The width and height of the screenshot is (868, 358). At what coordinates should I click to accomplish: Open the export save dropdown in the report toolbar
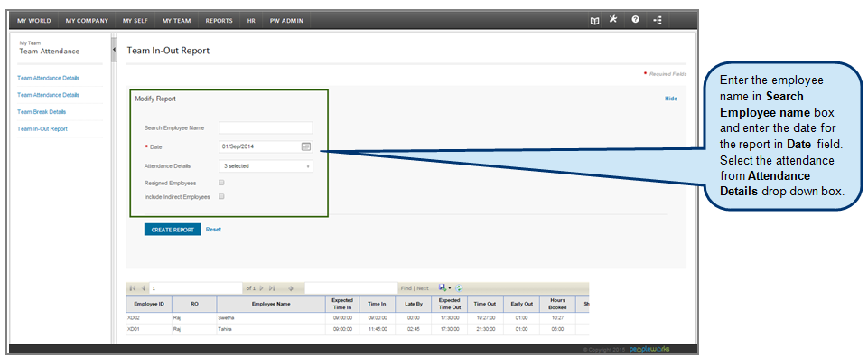[444, 288]
